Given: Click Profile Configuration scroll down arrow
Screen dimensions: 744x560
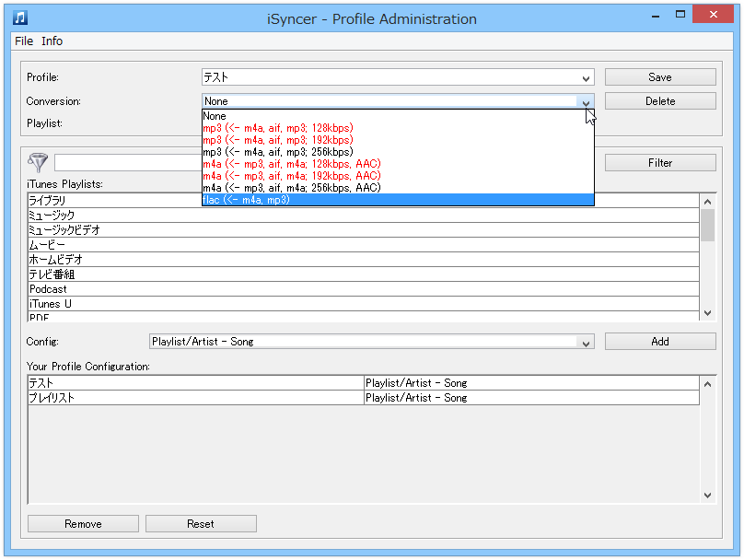Looking at the screenshot, I should point(707,495).
